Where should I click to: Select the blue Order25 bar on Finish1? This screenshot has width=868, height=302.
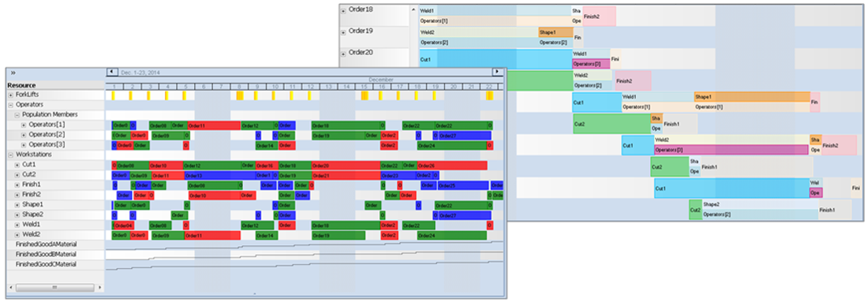point(464,185)
